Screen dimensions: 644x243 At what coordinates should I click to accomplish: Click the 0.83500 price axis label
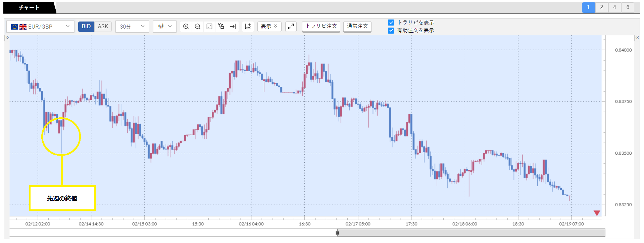tap(623, 153)
